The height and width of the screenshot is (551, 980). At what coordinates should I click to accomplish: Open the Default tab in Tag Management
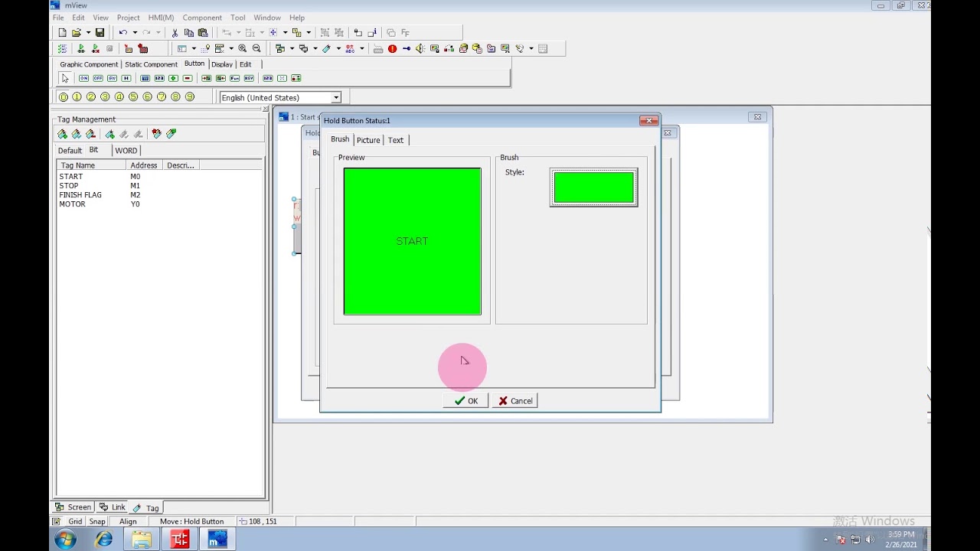[70, 151]
